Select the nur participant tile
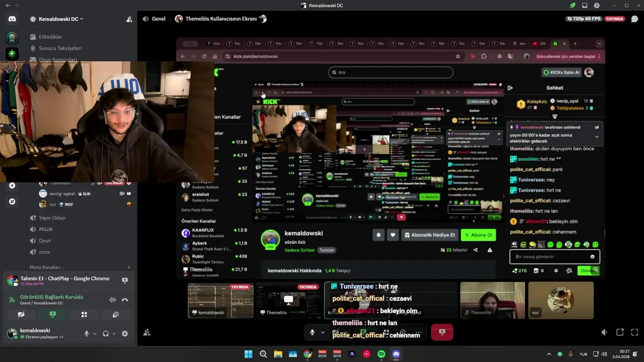 click(x=561, y=300)
